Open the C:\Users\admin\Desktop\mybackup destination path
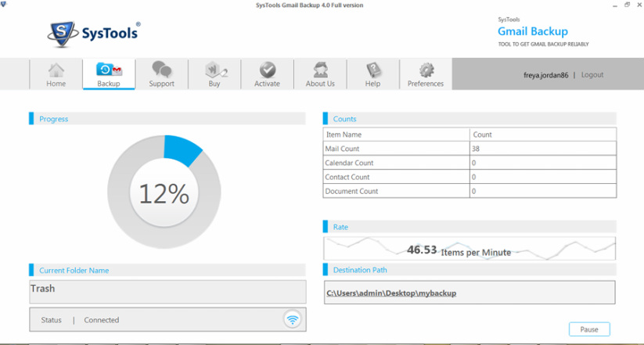The height and width of the screenshot is (345, 644). [391, 293]
